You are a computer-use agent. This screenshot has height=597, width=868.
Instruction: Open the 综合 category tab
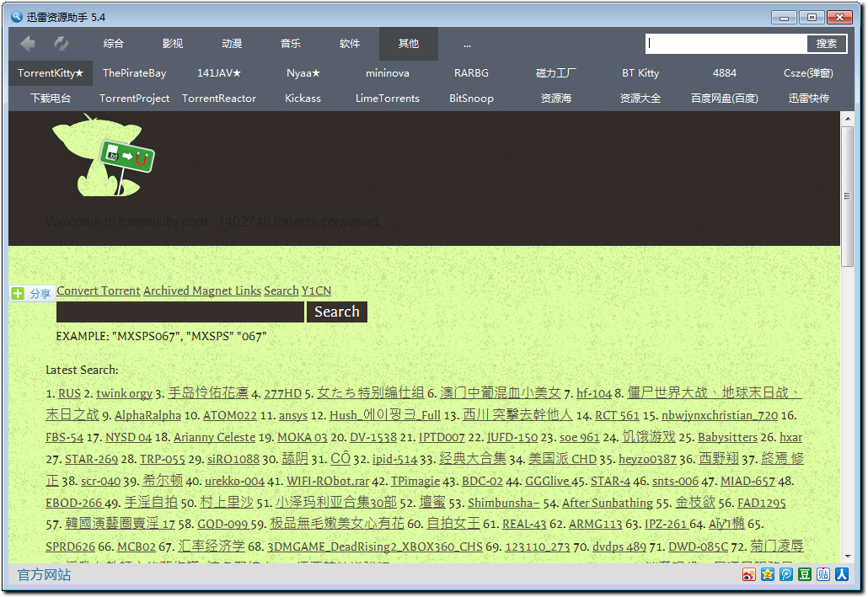tap(114, 44)
